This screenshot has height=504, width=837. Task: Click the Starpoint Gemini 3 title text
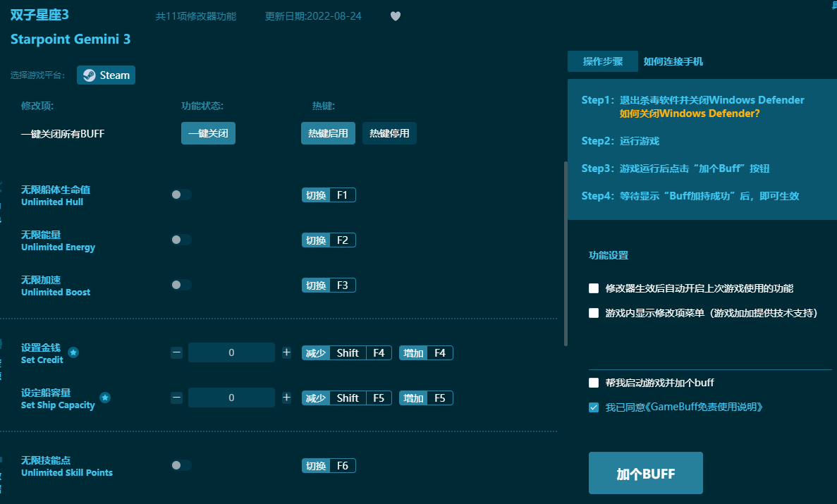(x=71, y=39)
